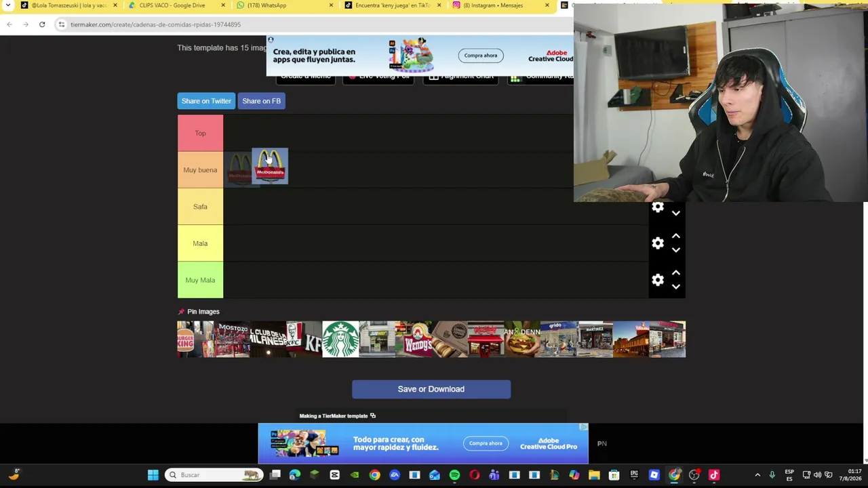Move the Mala tier down

click(x=675, y=250)
